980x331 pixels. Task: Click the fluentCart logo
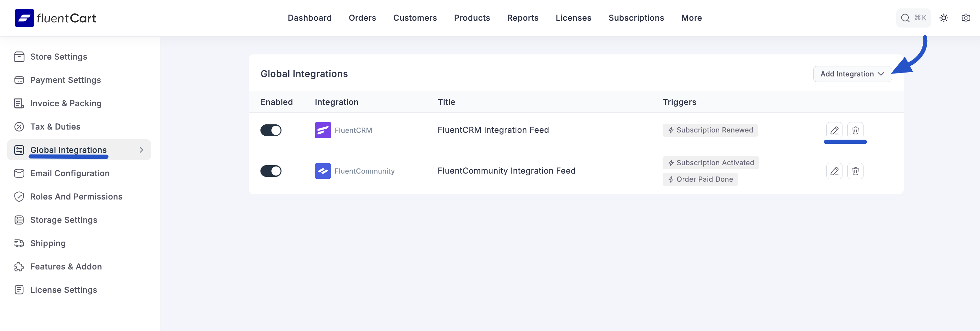[56, 17]
